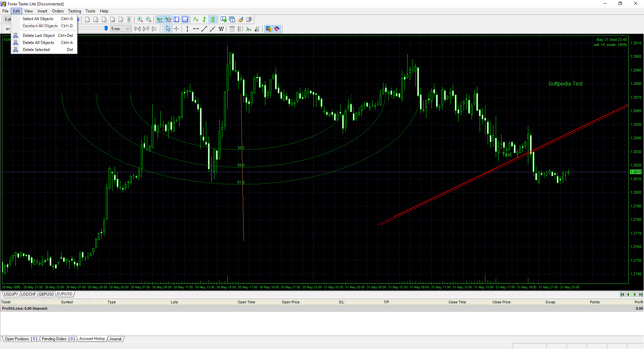Select the trend line drawing tool
The width and height of the screenshot is (644, 349).
[x=204, y=29]
